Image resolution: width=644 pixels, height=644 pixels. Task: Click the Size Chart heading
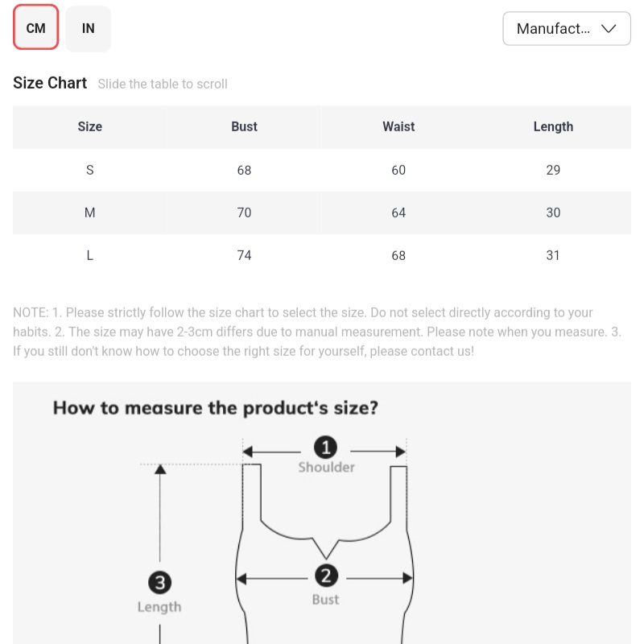(x=50, y=83)
